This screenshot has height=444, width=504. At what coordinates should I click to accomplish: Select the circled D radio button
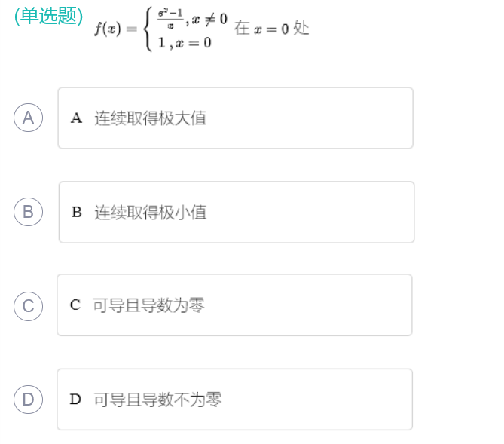pyautogui.click(x=28, y=399)
